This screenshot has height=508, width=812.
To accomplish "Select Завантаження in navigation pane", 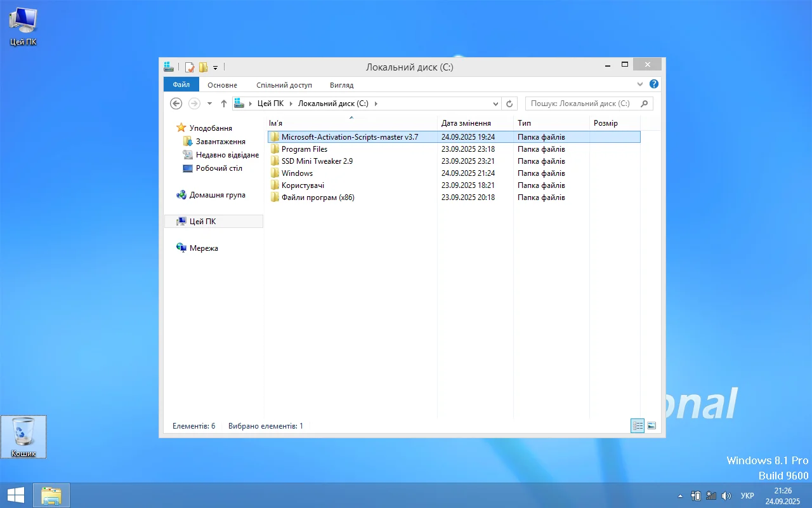I will coord(220,142).
